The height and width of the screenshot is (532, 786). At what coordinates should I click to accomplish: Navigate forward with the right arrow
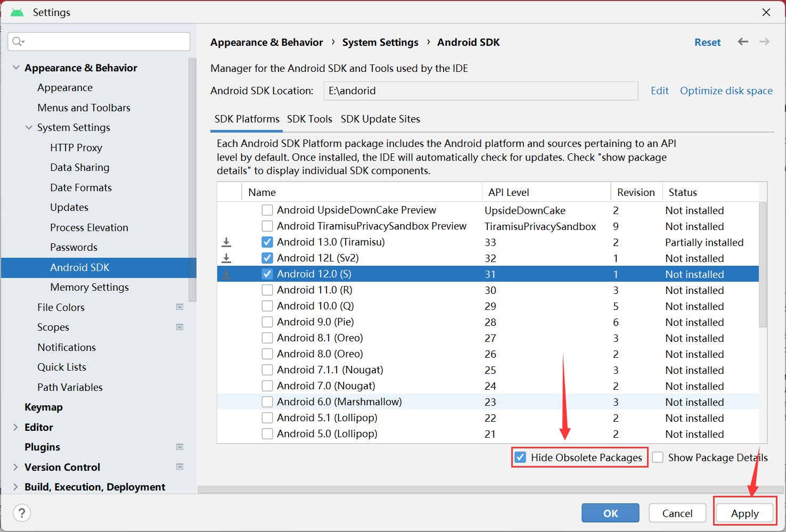(764, 42)
